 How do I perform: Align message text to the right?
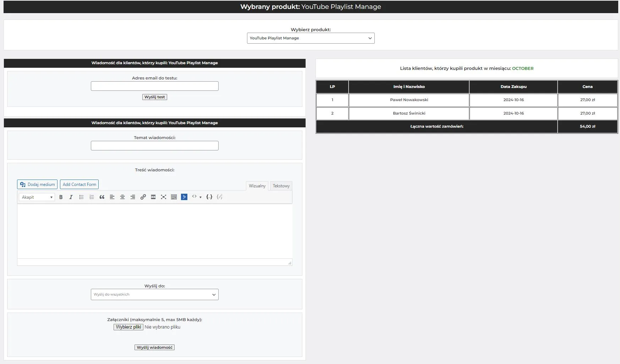133,197
